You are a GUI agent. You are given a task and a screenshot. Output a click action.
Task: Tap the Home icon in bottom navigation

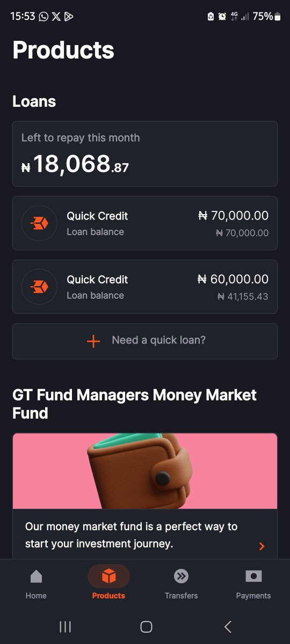36,576
